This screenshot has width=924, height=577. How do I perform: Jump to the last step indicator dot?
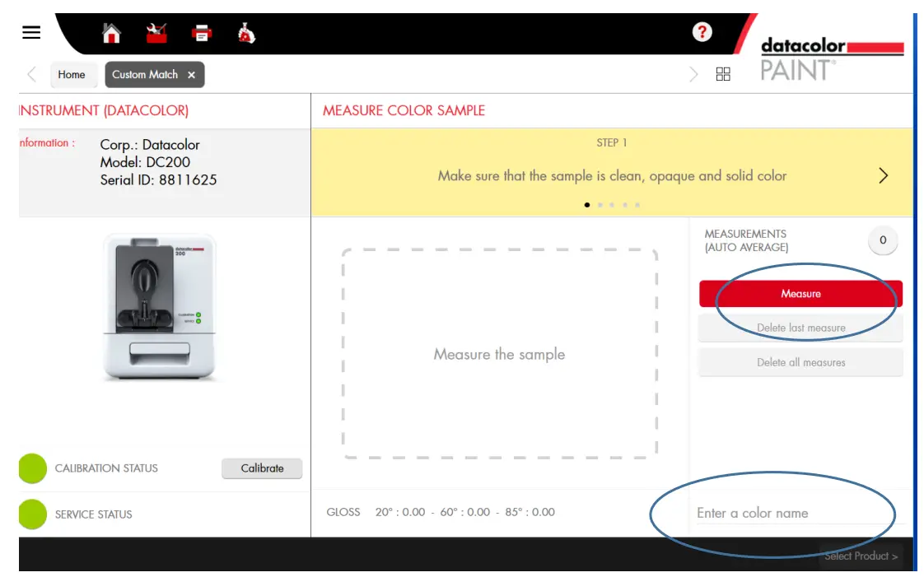[x=637, y=205]
